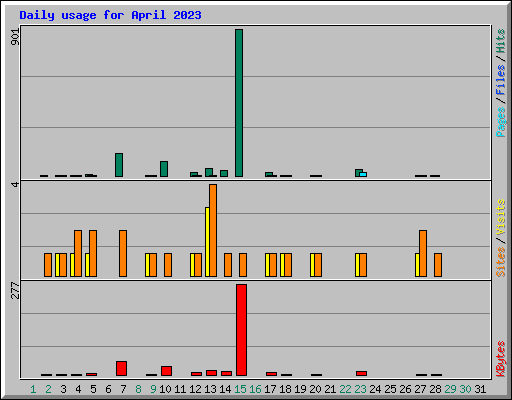
Task: Click the Hits legend label
Action: 500,41
